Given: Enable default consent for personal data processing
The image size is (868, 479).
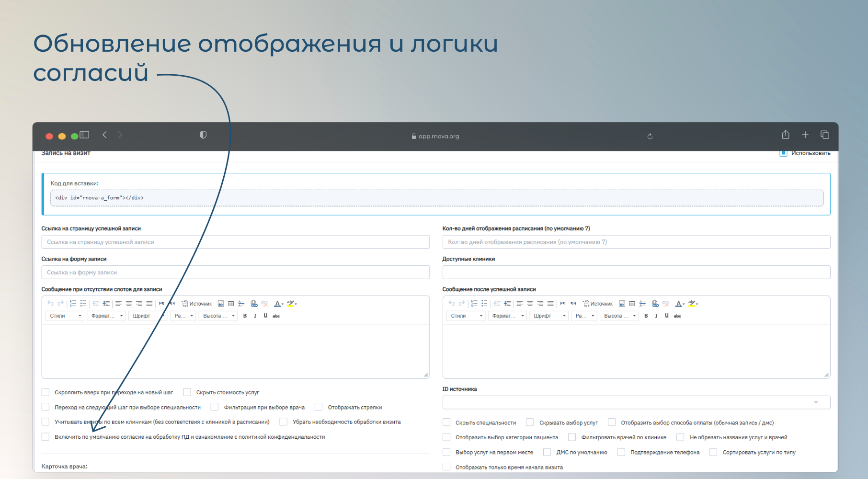Looking at the screenshot, I should point(46,437).
